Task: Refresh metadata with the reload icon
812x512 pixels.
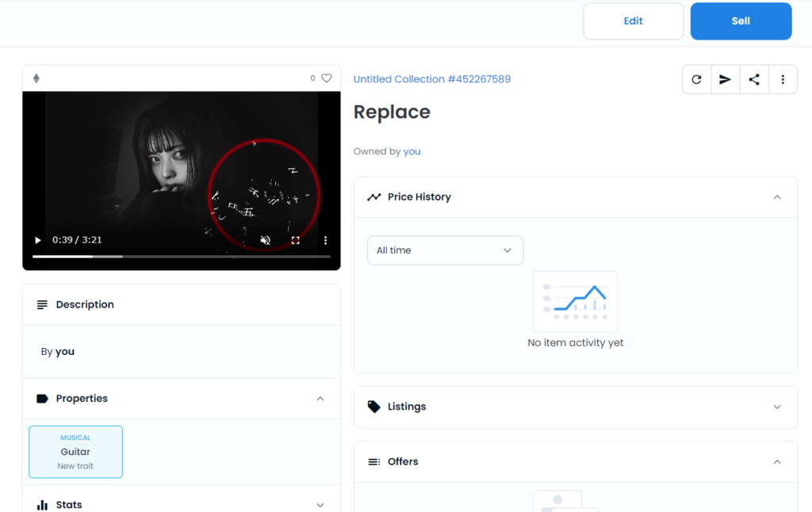Action: (x=696, y=79)
